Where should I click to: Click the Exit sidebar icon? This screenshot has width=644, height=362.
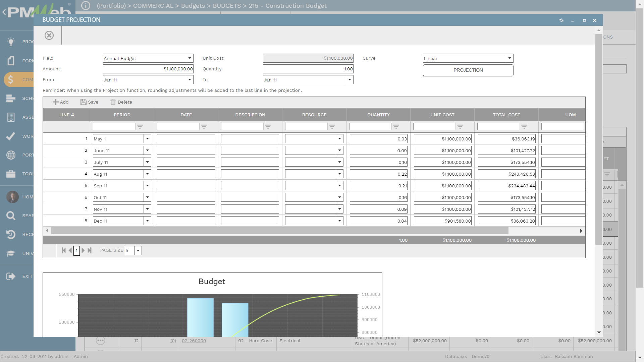pos(11,276)
